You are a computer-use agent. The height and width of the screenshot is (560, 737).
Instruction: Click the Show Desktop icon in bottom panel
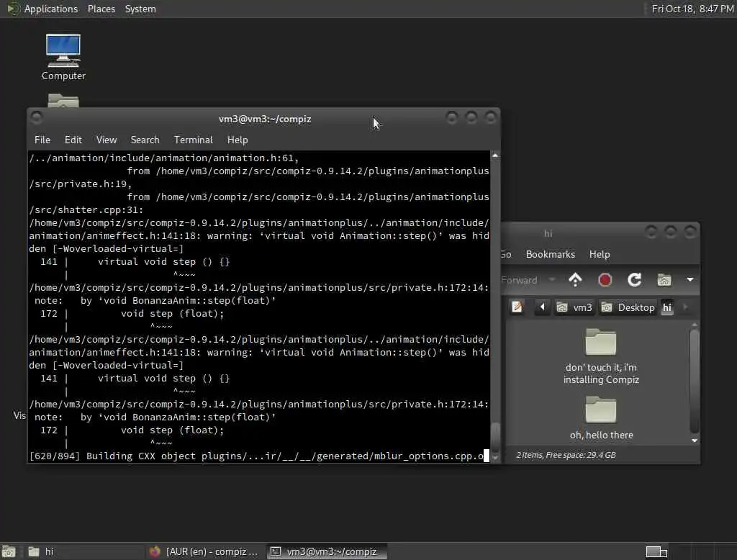[x=9, y=551]
